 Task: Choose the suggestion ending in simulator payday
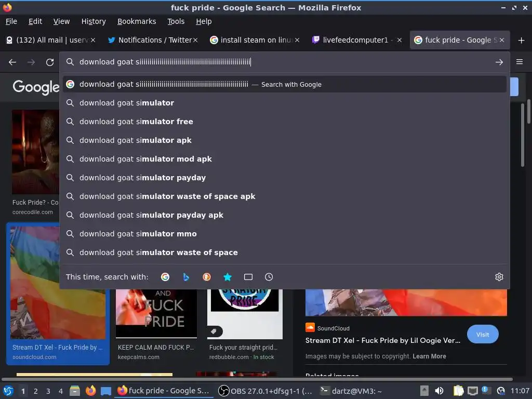tap(284, 178)
